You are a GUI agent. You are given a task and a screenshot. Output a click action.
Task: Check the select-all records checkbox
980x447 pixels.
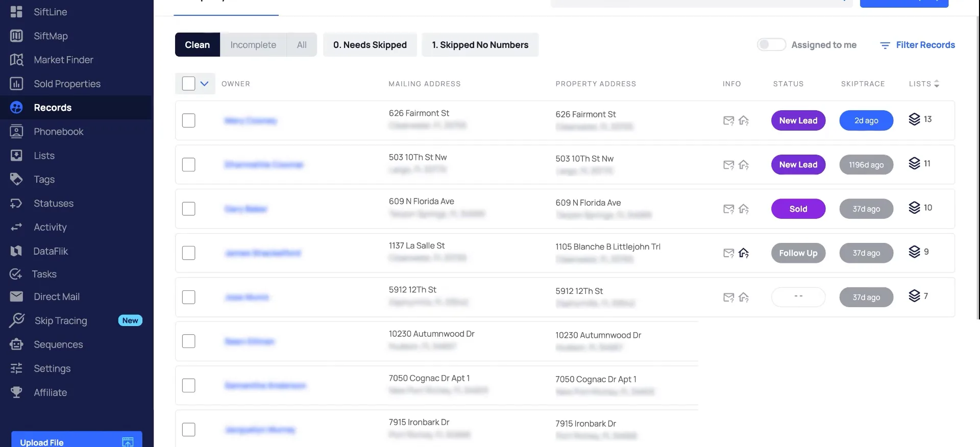point(188,84)
